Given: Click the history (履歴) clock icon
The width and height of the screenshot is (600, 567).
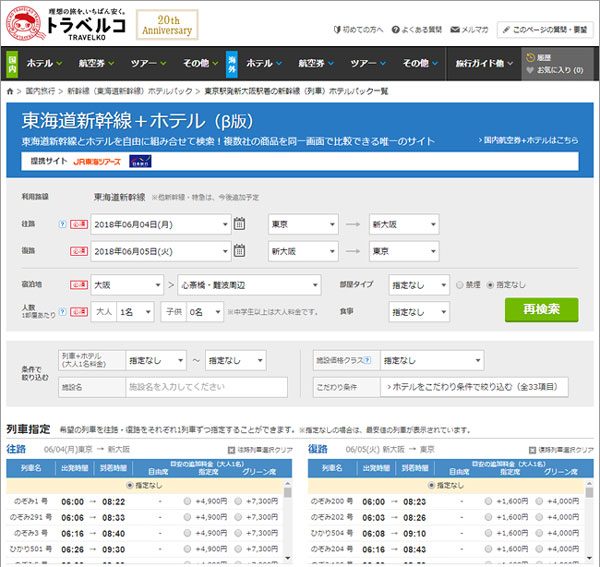Looking at the screenshot, I should [x=530, y=58].
